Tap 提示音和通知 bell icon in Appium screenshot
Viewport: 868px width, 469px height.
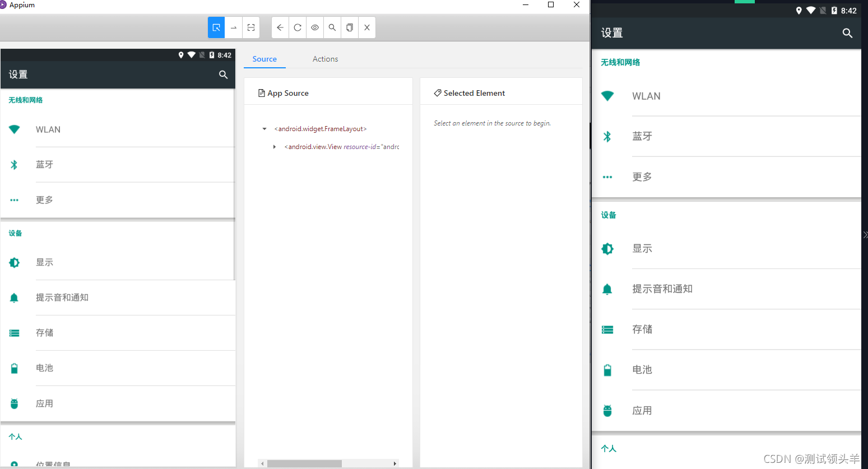point(15,298)
